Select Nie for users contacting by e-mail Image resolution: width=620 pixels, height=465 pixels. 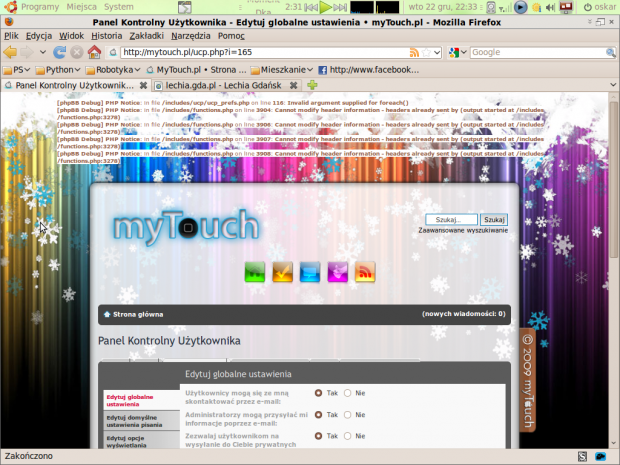point(347,393)
